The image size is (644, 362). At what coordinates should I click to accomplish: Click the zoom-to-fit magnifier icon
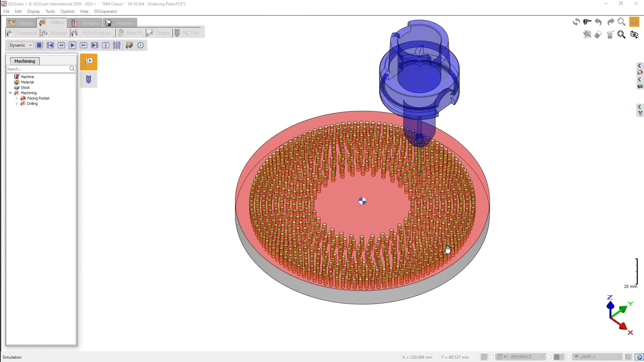point(621,34)
